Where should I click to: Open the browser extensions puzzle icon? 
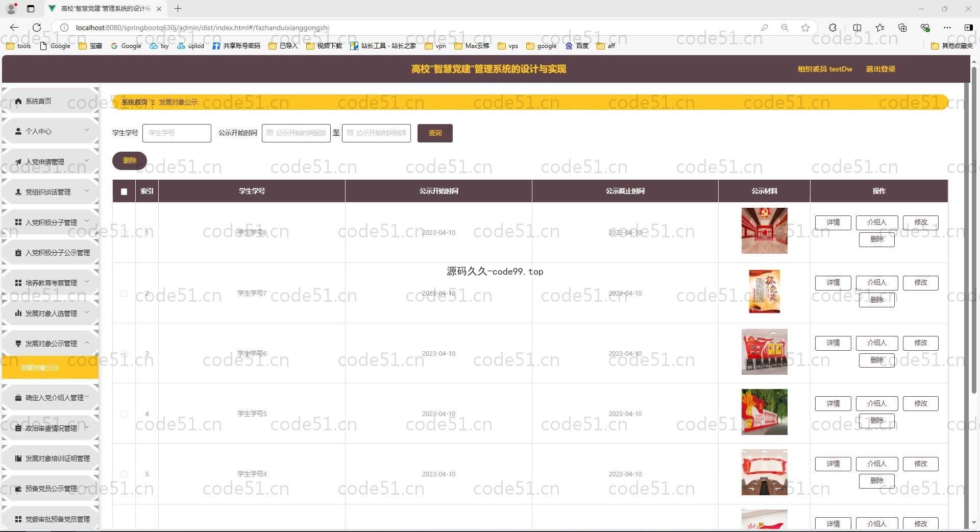coord(832,28)
